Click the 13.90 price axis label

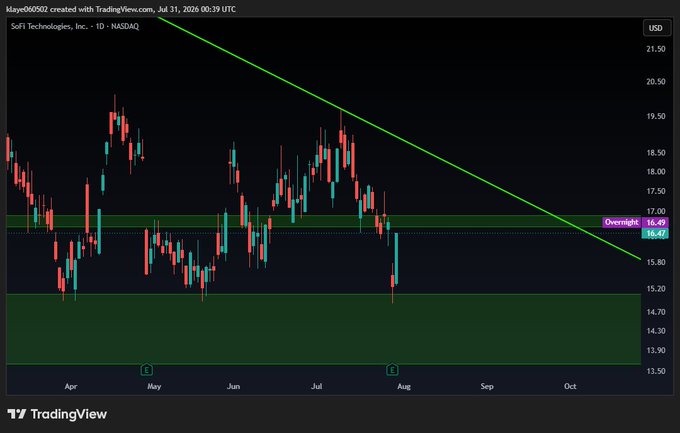[x=655, y=351]
